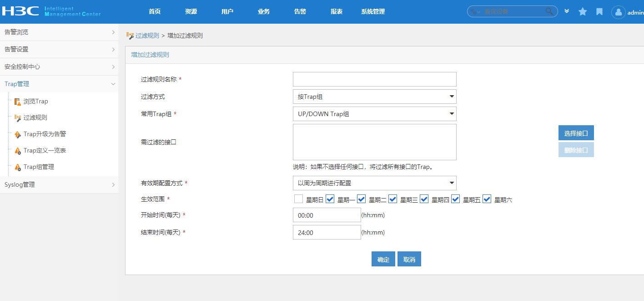The height and width of the screenshot is (301, 644).
Task: Click the star favorites icon in header
Action: pos(583,12)
